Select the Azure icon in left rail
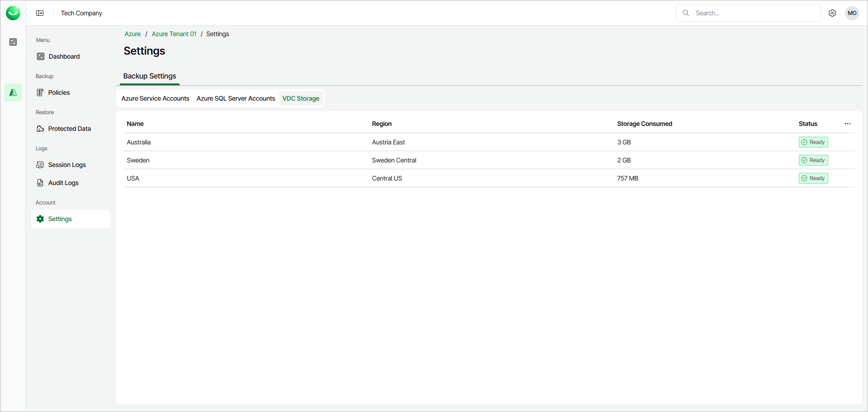This screenshot has width=868, height=412. coord(13,93)
